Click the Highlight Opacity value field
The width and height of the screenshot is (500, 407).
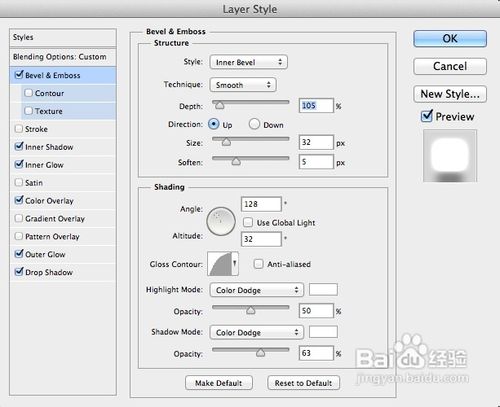click(x=316, y=311)
